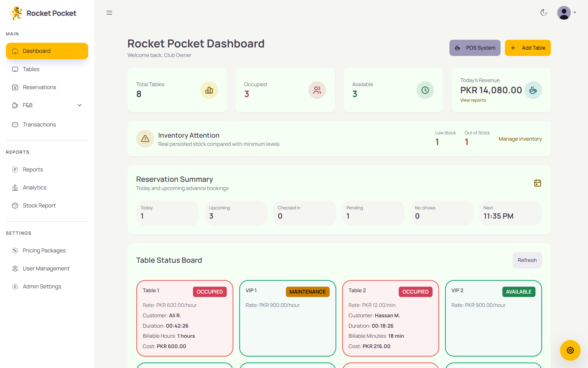Image resolution: width=588 pixels, height=368 pixels.
Task: Select the Next 11:35 PM tile
Action: tap(510, 213)
